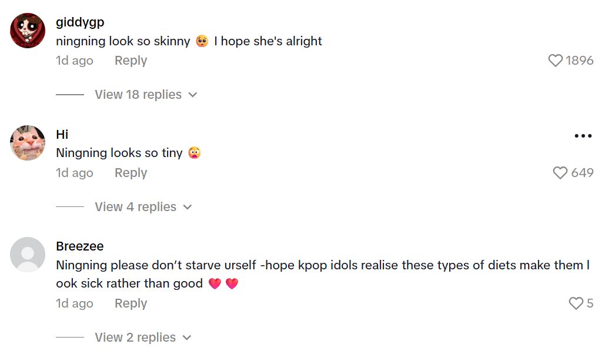Viewport: 605px width, 364px height.
Task: Like Breezee's comment with the heart icon
Action: (576, 303)
